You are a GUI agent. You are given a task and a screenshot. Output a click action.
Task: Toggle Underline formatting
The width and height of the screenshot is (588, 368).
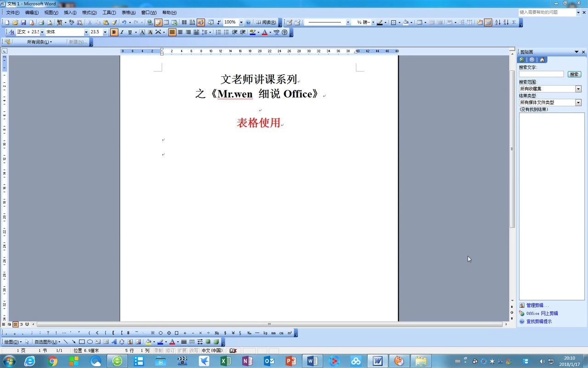130,32
